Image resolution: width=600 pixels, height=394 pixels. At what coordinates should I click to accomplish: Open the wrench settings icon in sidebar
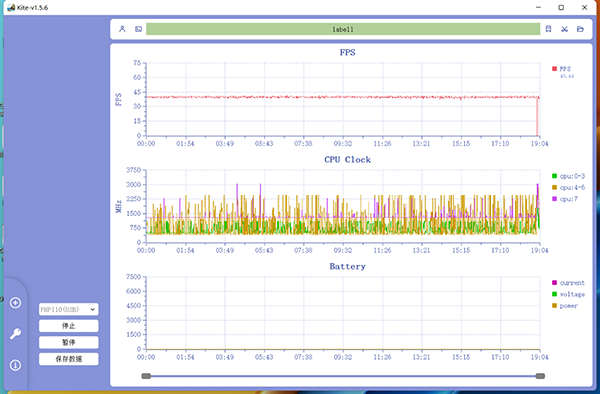pyautogui.click(x=15, y=334)
